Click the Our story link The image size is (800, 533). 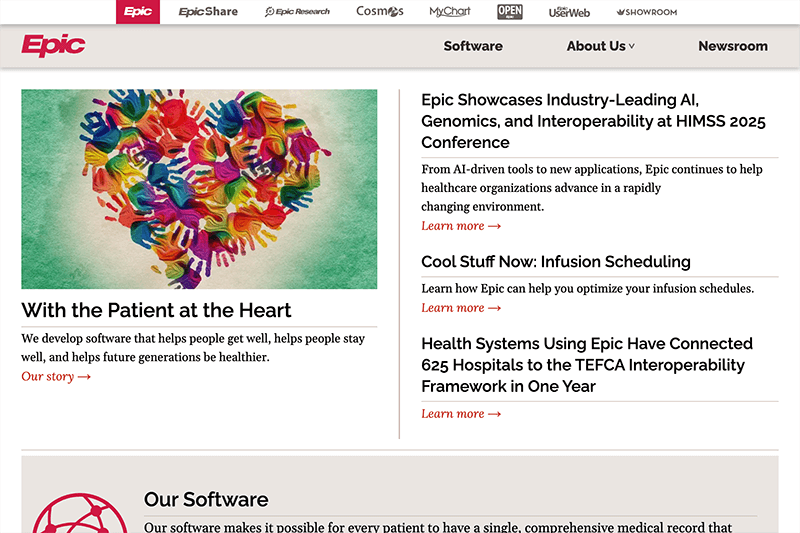pos(56,376)
